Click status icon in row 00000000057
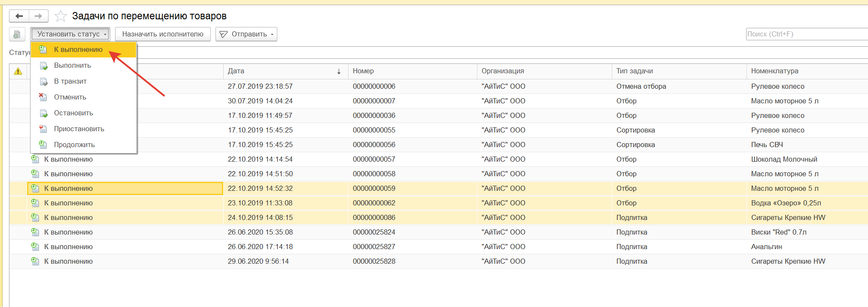This screenshot has height=307, width=868. click(35, 160)
